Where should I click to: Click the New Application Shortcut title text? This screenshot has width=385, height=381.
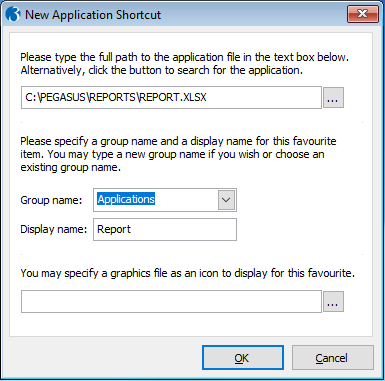[93, 15]
